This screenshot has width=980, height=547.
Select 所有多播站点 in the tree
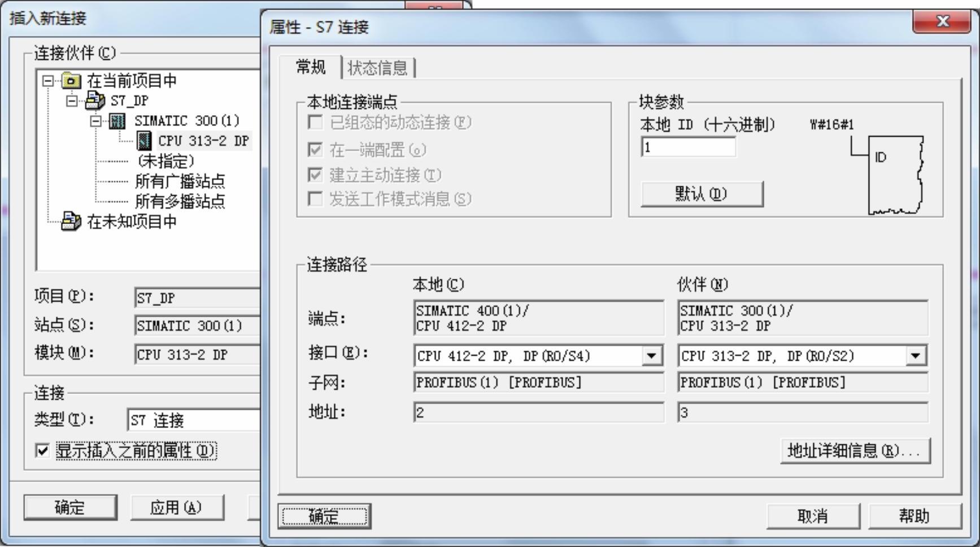180,201
